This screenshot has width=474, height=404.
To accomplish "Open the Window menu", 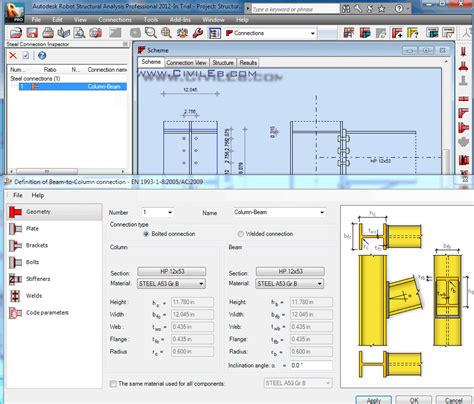I will point(213,20).
